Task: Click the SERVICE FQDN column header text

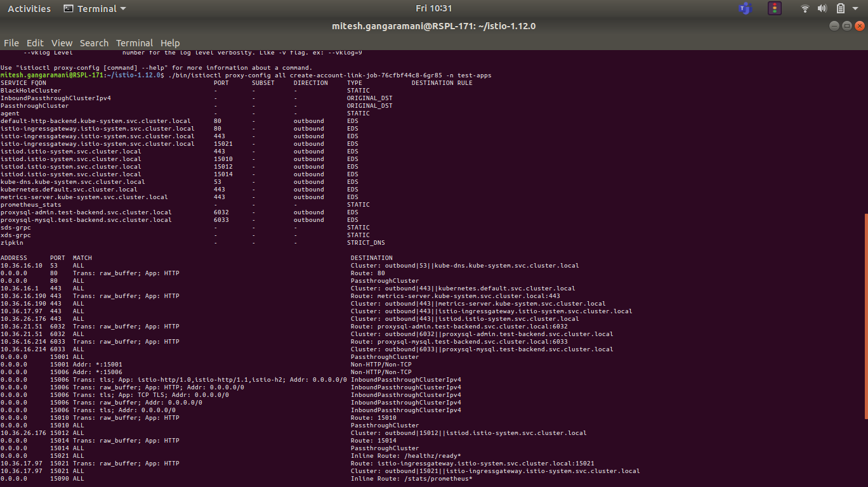Action: click(23, 83)
